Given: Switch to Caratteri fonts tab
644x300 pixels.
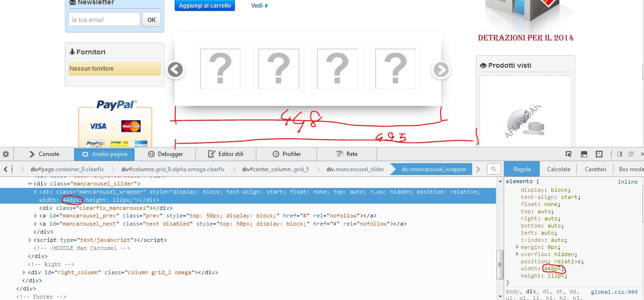Looking at the screenshot, I should pos(595,169).
